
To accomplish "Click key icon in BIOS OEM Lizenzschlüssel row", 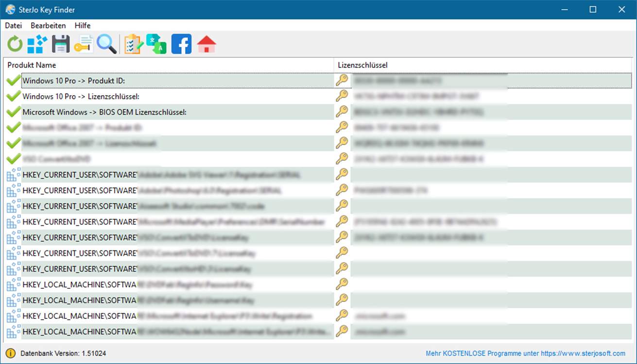I will click(342, 112).
